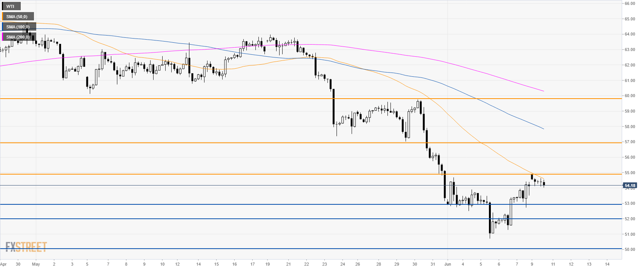This screenshot has width=644, height=269.
Task: Click the blue SMA 100 color marker
Action: [x=2, y=27]
